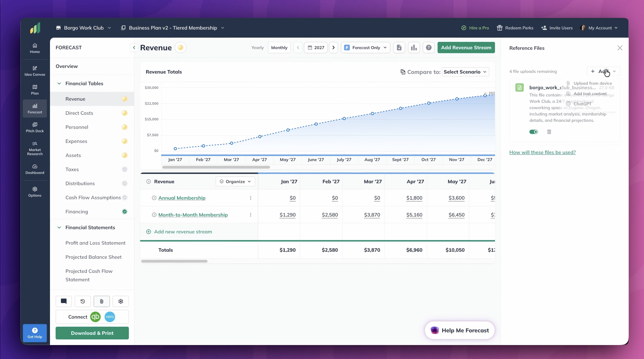Click the export file icon in toolbar
The image size is (644, 359).
point(399,47)
